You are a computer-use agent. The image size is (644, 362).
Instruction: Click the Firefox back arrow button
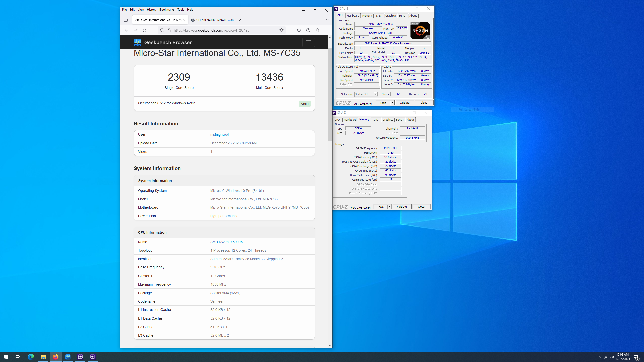coord(127,30)
